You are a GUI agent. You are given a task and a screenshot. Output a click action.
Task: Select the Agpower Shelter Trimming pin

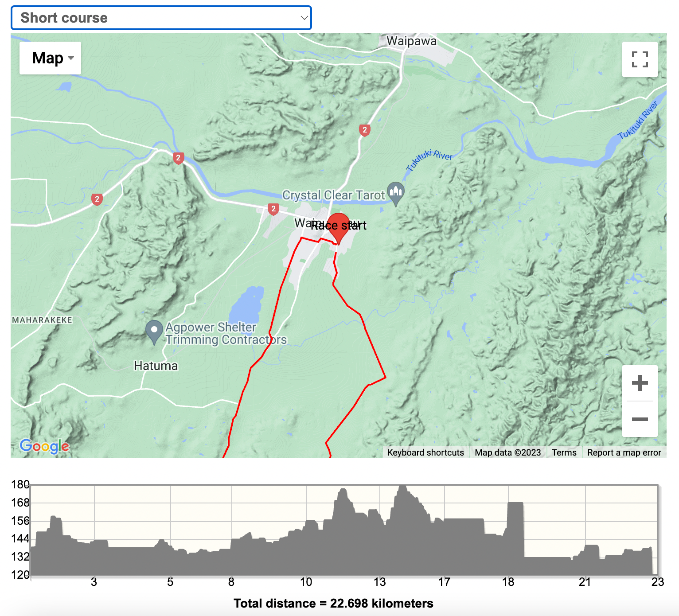(154, 331)
